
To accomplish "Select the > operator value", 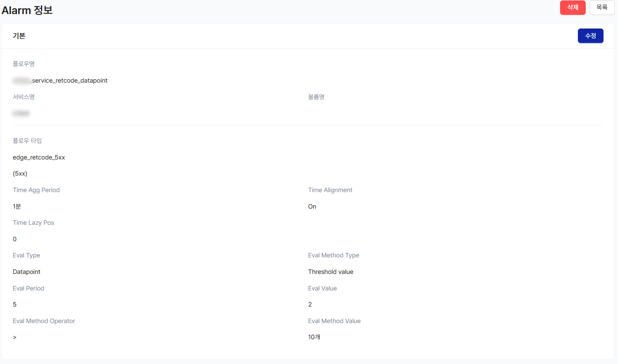I will coord(15,338).
